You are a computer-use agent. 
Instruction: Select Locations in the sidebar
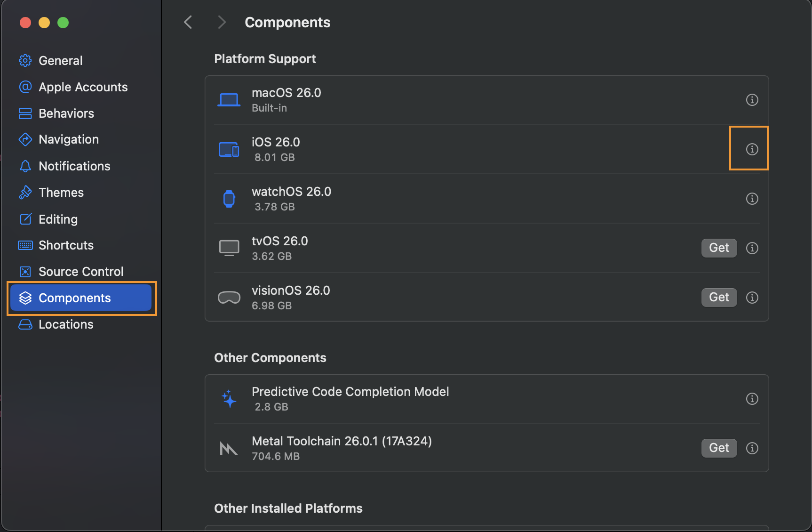point(66,324)
